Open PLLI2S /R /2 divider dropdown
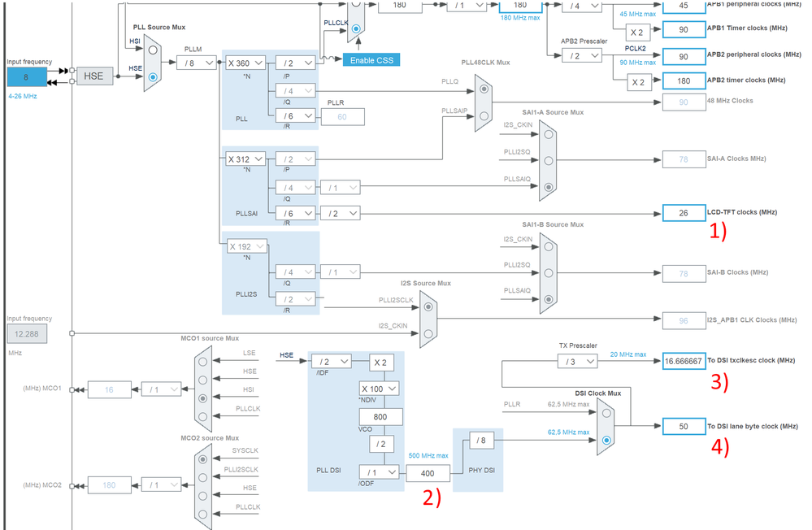This screenshot has width=812, height=530. pyautogui.click(x=295, y=299)
